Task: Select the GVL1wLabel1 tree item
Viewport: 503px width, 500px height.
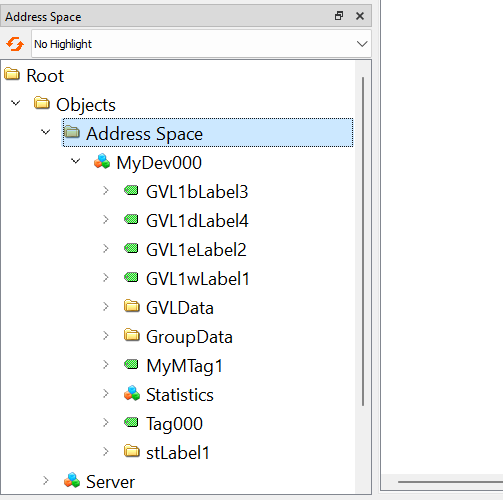Action: click(198, 279)
